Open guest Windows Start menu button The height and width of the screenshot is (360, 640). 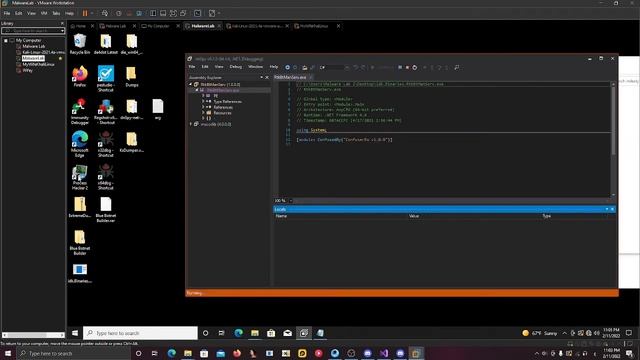pyautogui.click(x=75, y=333)
